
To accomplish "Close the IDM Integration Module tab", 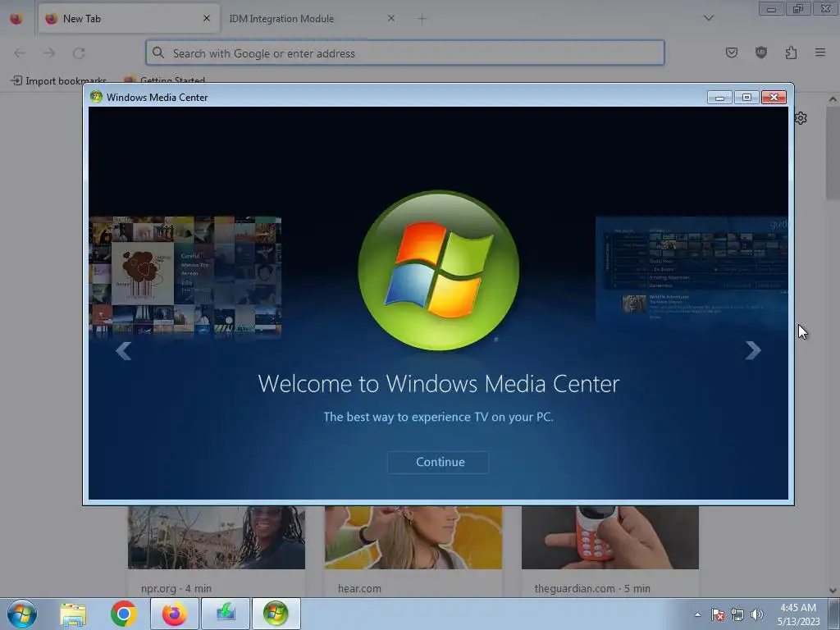I will (391, 18).
